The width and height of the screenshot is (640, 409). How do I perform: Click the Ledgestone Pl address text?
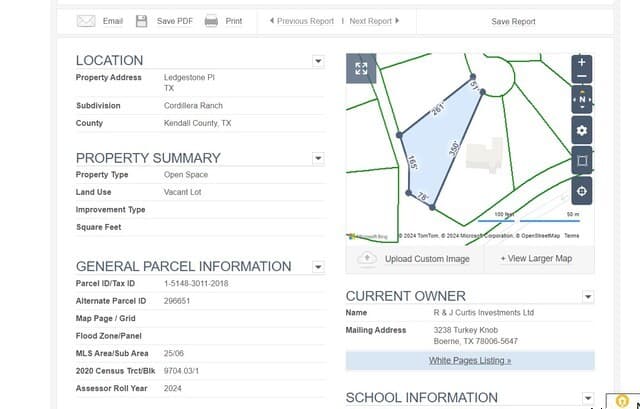tap(189, 77)
